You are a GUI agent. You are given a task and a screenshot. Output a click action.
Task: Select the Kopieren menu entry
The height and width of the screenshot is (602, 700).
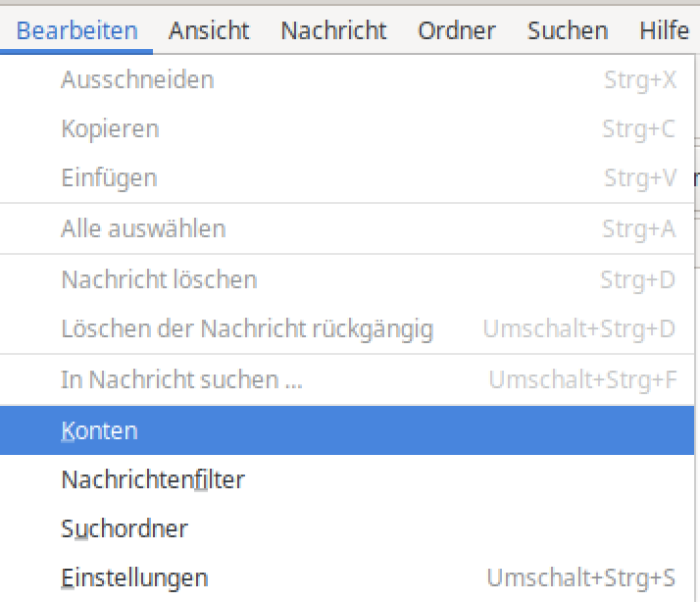point(110,128)
